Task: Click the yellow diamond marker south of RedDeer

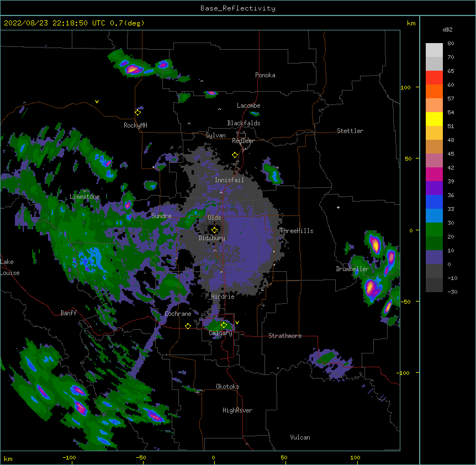Action: click(235, 155)
